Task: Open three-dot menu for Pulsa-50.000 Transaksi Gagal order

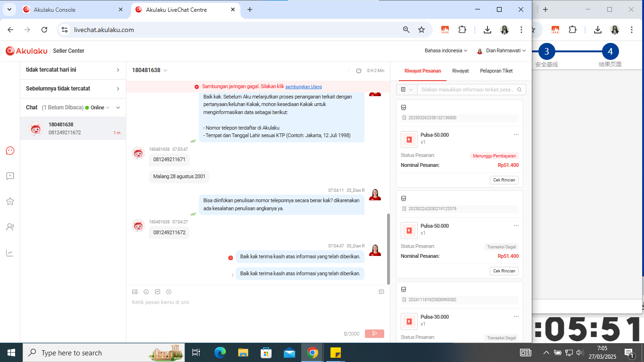Action: pos(516,226)
